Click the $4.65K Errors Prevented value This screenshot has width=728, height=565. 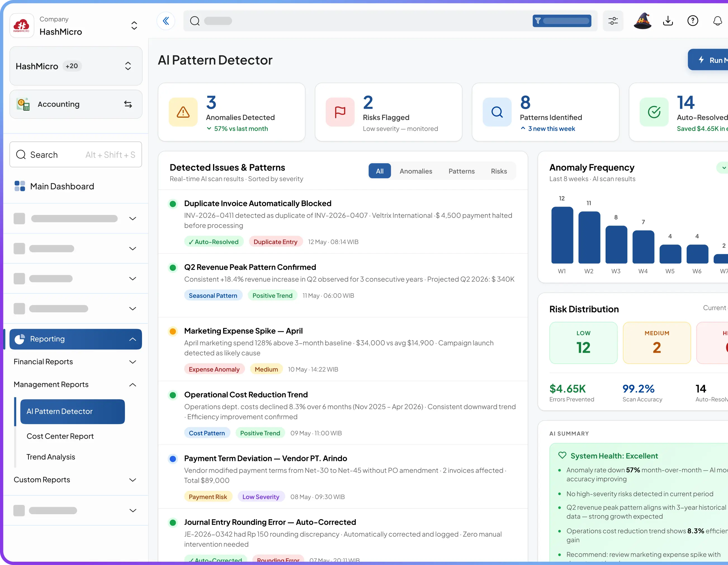pyautogui.click(x=567, y=389)
